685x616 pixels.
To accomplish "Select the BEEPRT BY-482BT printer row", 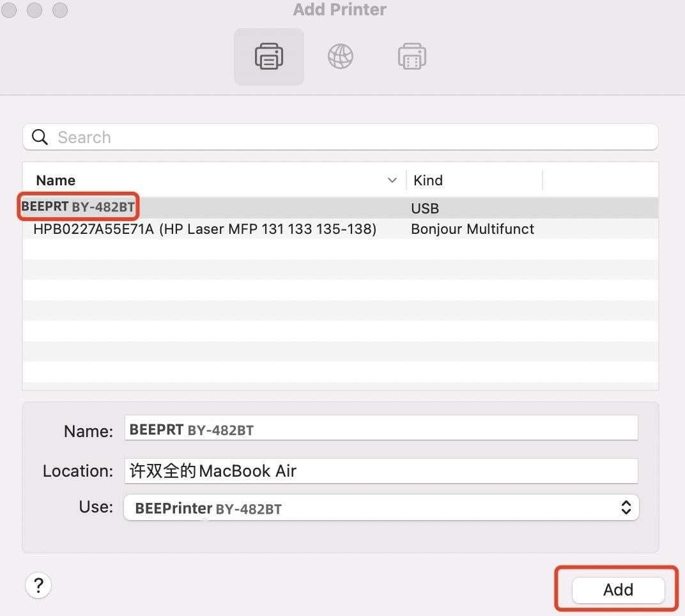I will click(341, 208).
